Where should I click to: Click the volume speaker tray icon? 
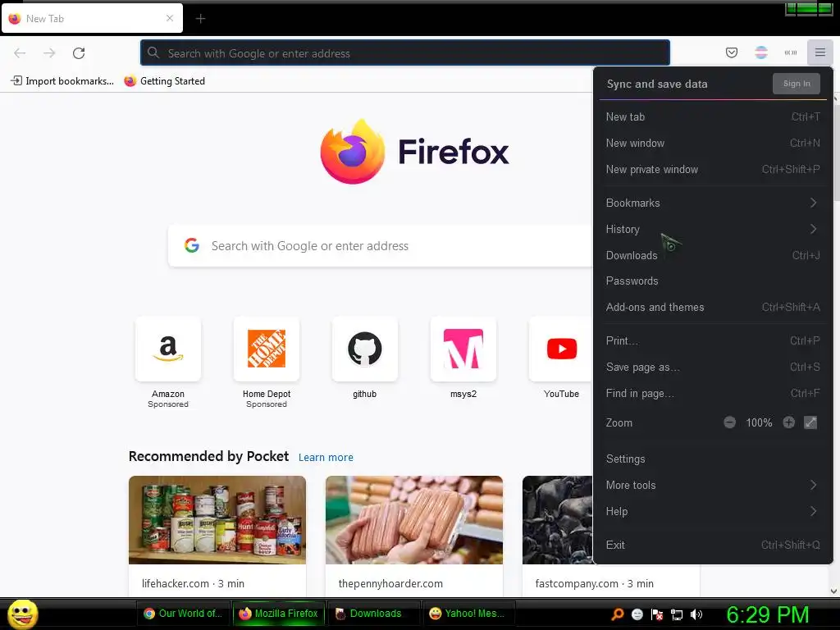point(696,614)
